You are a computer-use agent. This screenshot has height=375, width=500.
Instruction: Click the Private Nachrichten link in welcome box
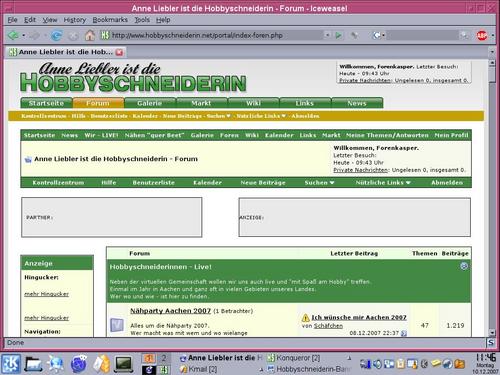pyautogui.click(x=360, y=170)
